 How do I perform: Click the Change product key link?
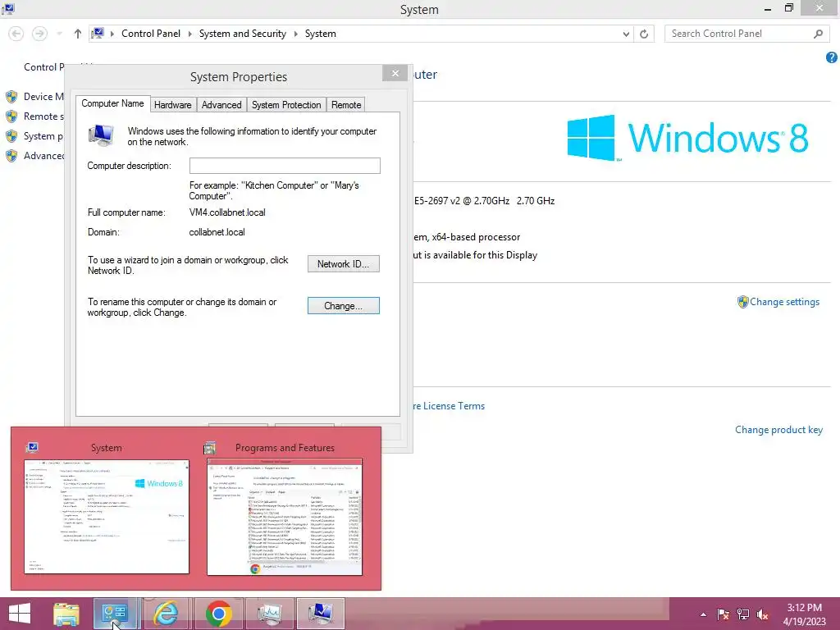(778, 430)
